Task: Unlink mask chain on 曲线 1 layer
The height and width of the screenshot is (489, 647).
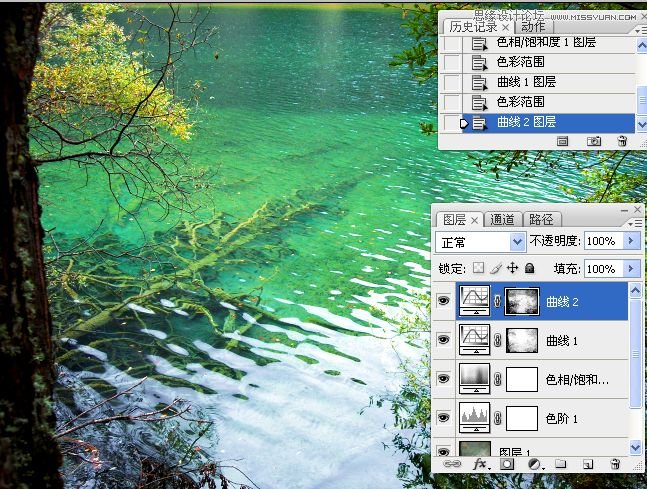Action: pyautogui.click(x=498, y=340)
